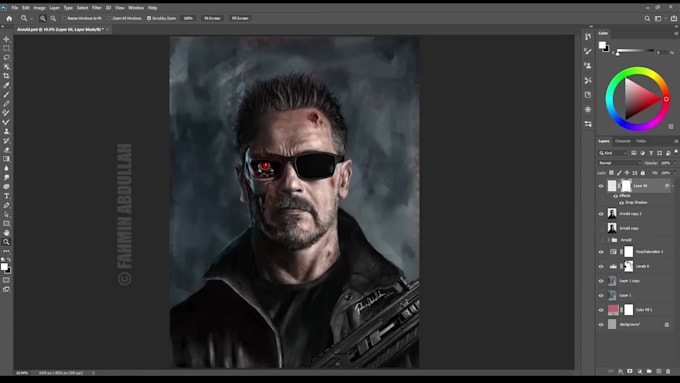Select the Move tool
The width and height of the screenshot is (680, 383).
(6, 39)
